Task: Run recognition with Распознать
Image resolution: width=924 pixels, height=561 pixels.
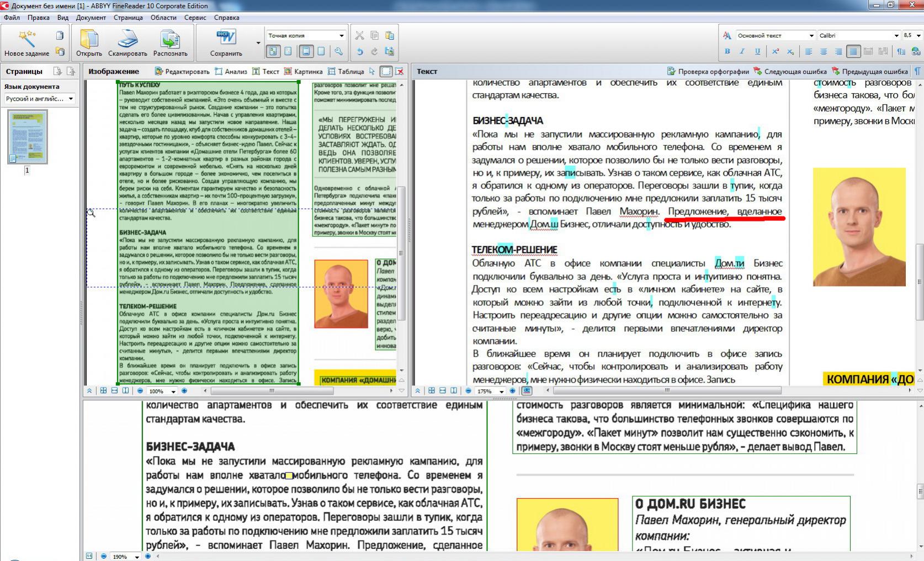Action: pyautogui.click(x=170, y=43)
